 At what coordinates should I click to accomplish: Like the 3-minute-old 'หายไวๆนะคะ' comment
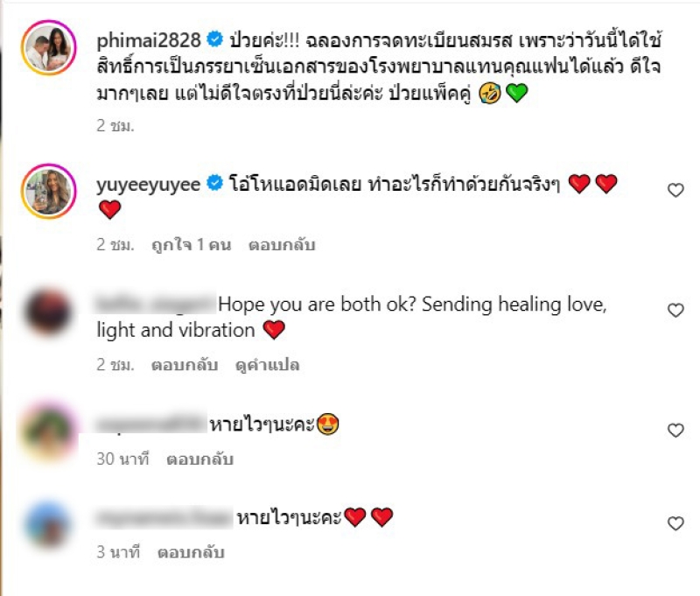click(x=675, y=523)
